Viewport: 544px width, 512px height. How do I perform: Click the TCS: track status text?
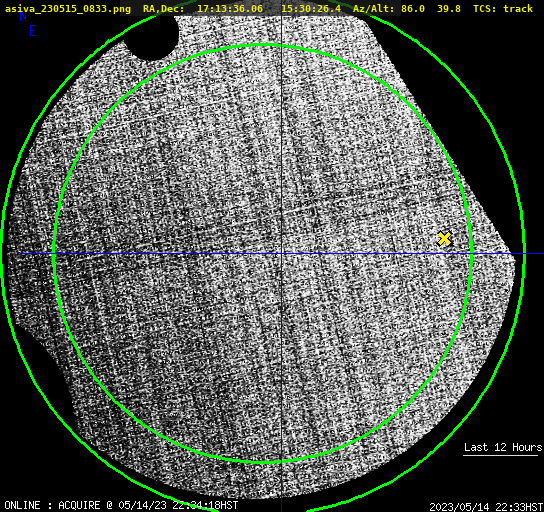pyautogui.click(x=503, y=9)
